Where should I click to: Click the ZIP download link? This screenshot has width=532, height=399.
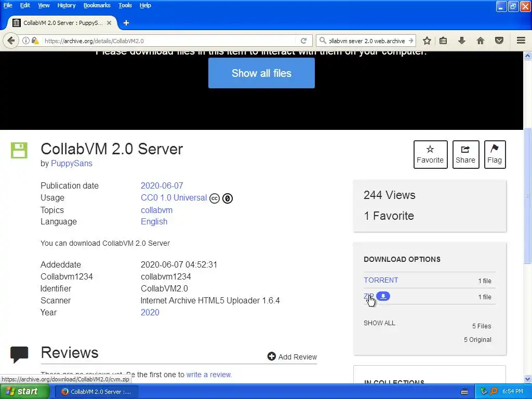pos(369,296)
